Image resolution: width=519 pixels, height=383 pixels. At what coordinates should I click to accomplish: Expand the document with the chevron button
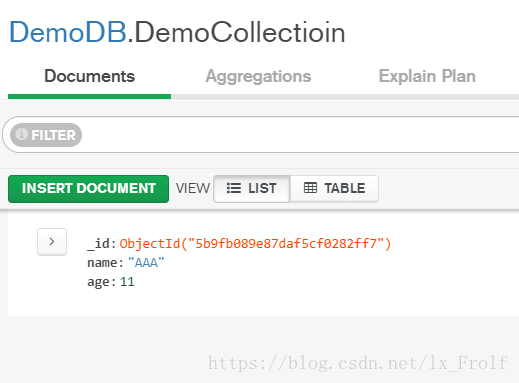[52, 242]
